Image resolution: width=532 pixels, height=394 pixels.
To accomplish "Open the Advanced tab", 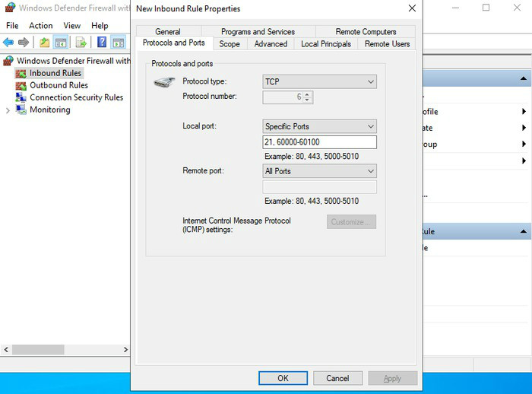I will pos(271,44).
